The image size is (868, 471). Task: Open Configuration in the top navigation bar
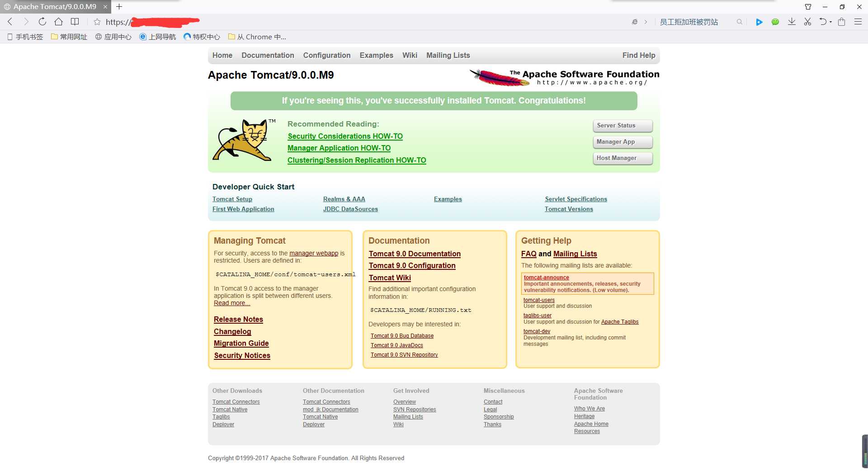tap(327, 55)
